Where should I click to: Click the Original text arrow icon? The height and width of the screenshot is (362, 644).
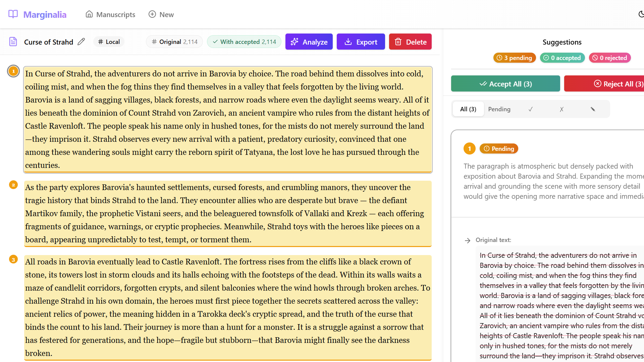click(x=468, y=240)
